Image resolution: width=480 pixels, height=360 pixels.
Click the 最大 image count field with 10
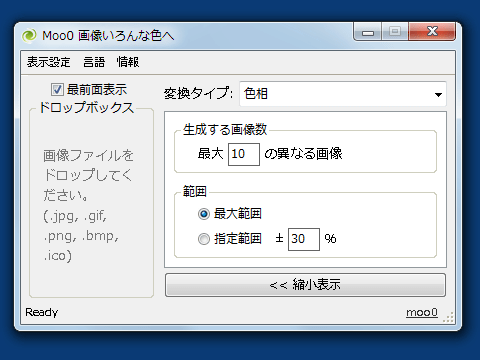pyautogui.click(x=244, y=154)
